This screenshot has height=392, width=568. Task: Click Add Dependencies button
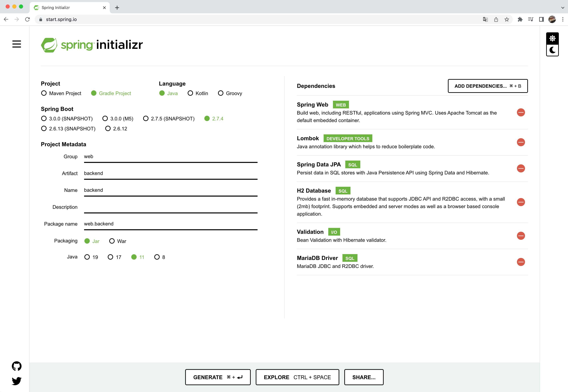tap(487, 86)
